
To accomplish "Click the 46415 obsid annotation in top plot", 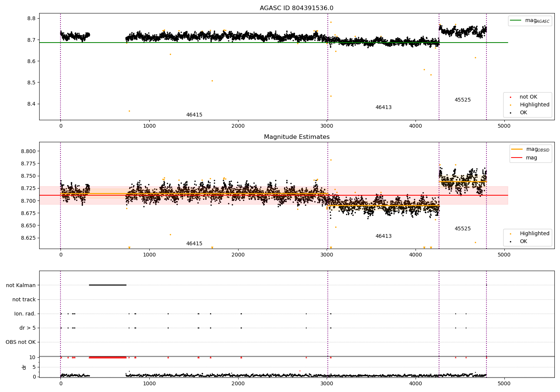I will click(194, 115).
